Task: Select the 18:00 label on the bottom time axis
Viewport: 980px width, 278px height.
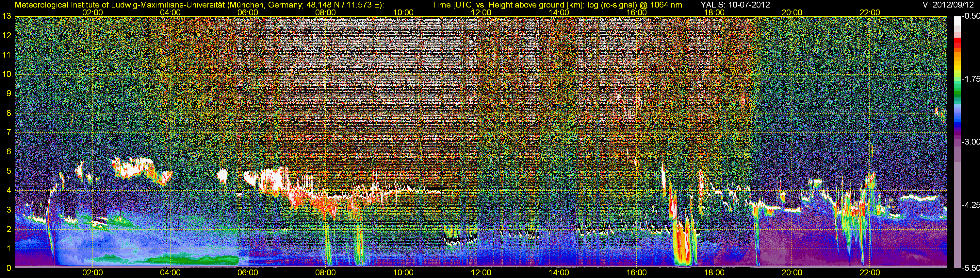Action: click(x=714, y=273)
